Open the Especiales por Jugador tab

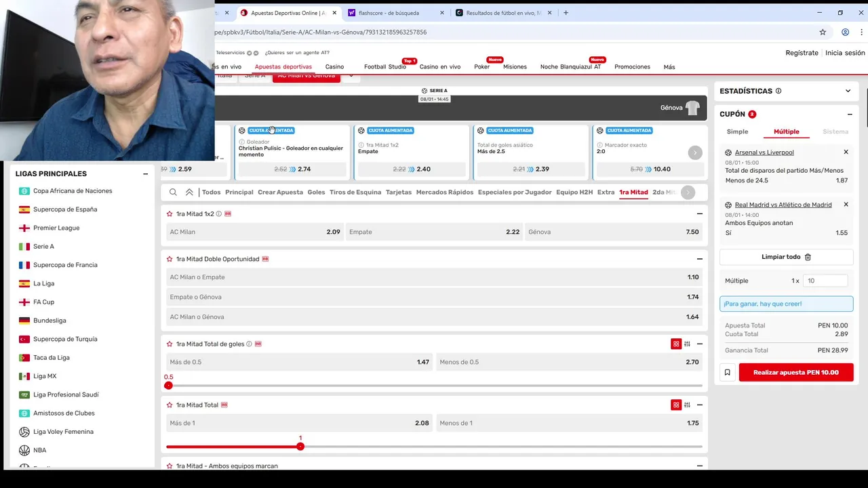click(515, 192)
